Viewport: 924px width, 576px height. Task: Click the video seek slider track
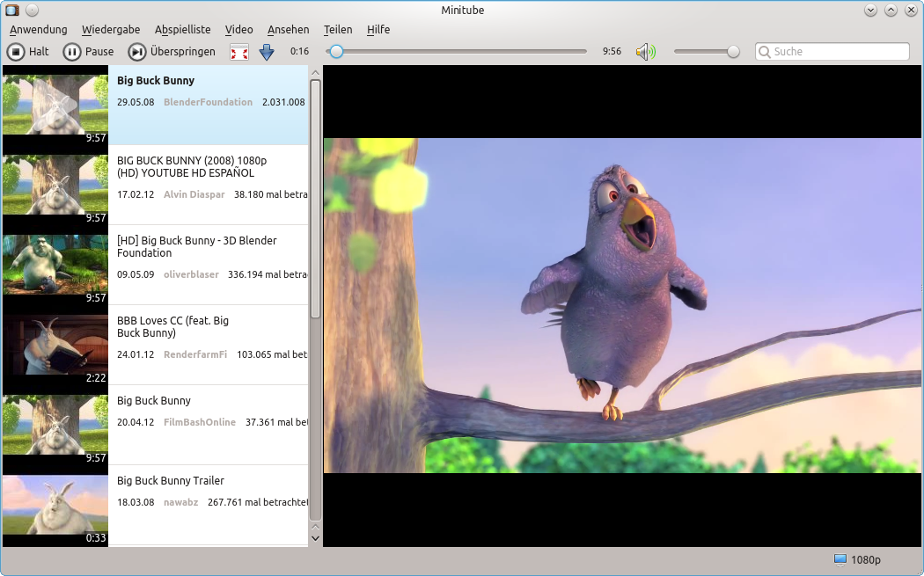pos(458,52)
